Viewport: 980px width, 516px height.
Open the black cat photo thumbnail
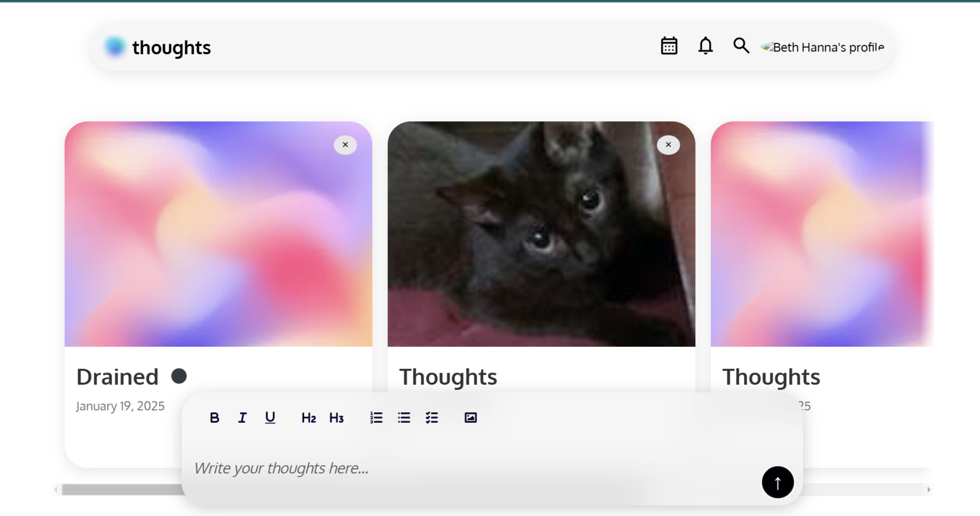(541, 234)
